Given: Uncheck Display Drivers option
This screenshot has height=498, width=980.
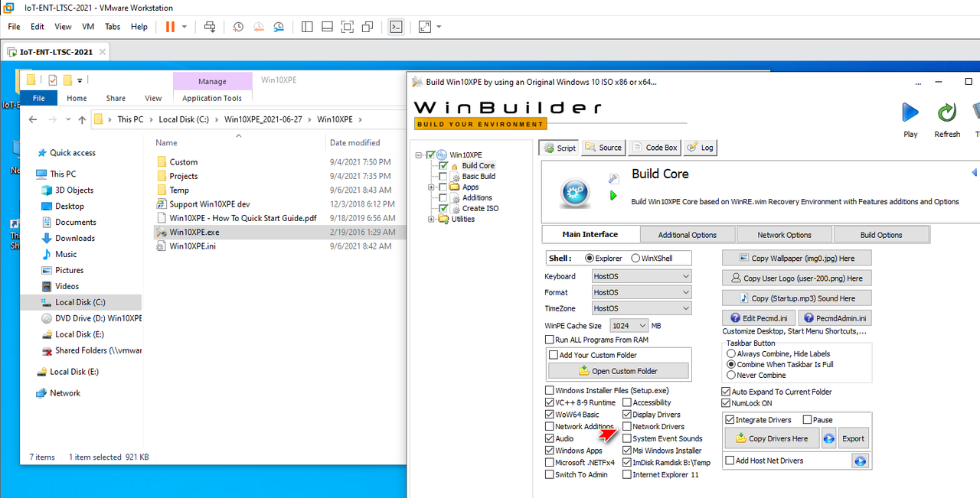Looking at the screenshot, I should point(627,415).
